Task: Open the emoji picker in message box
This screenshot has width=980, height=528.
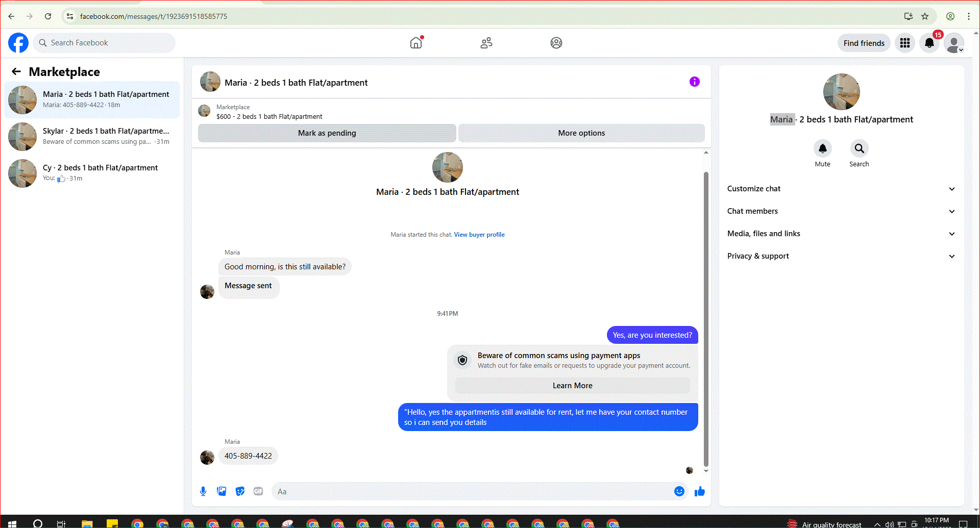Action: (x=679, y=491)
